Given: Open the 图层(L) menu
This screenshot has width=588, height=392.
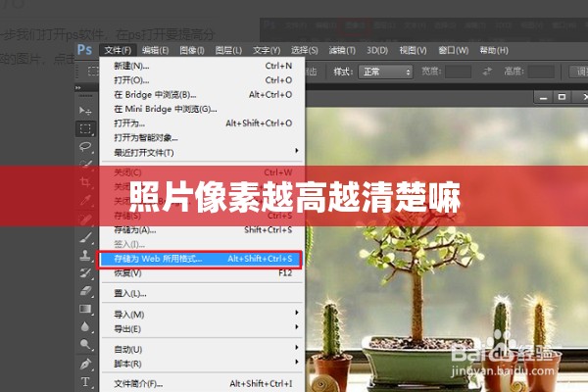Looking at the screenshot, I should click(x=228, y=50).
